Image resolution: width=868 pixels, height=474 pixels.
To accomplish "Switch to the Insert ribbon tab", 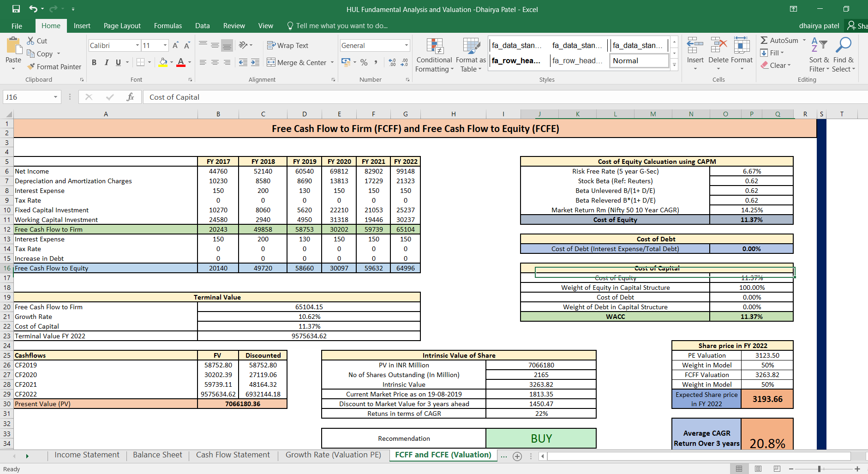I will 82,26.
